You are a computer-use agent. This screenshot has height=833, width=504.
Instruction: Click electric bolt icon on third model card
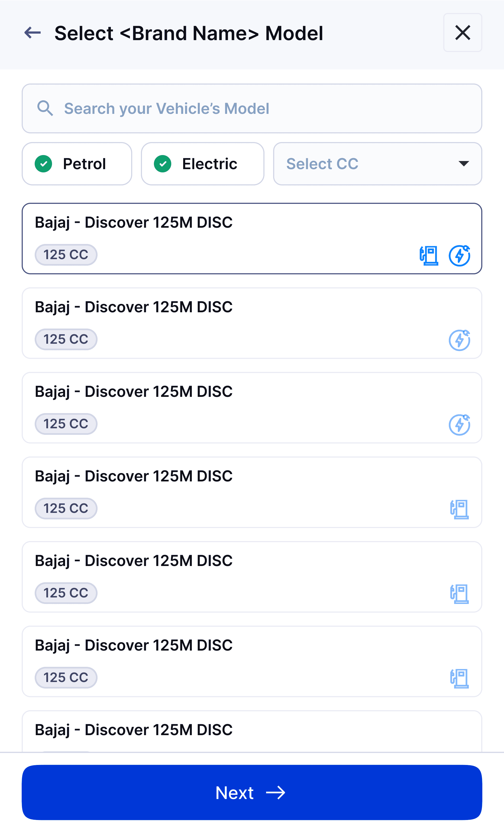pos(459,424)
